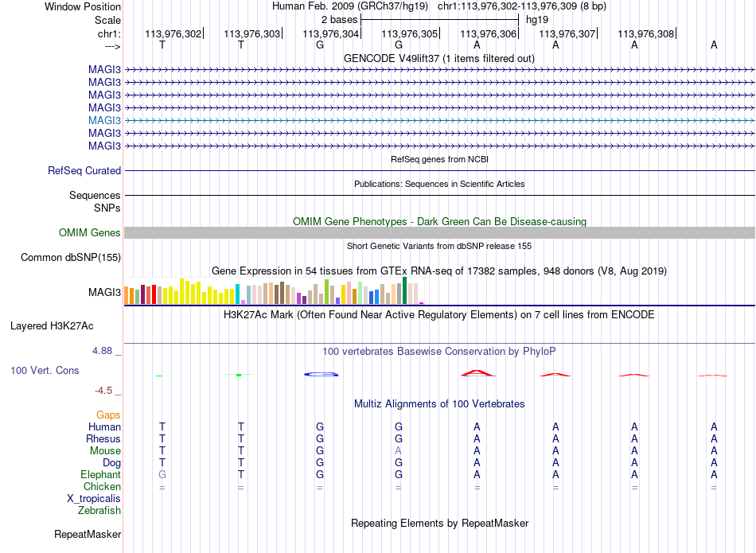Click the OMIM Genes gray bar
Screen dimensions: 756x553
pos(439,232)
